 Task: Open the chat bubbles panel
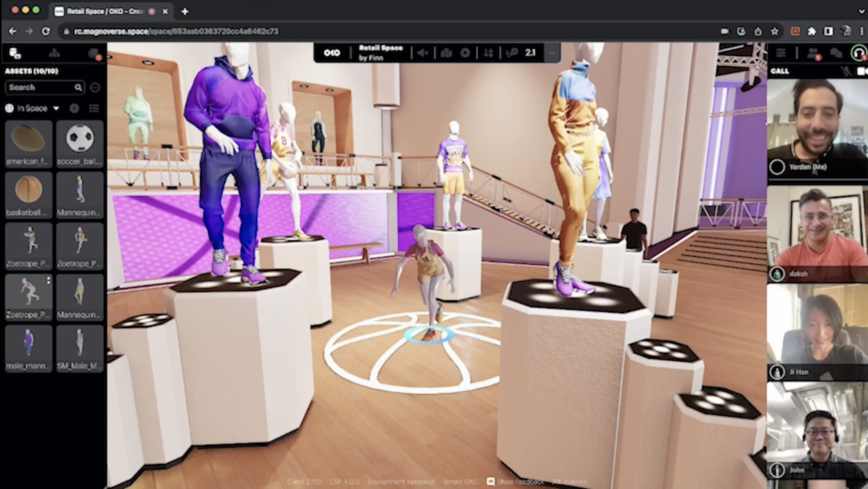click(836, 53)
